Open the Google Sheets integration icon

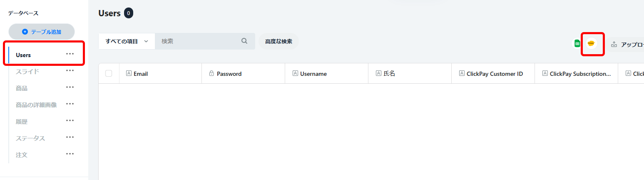(x=577, y=43)
